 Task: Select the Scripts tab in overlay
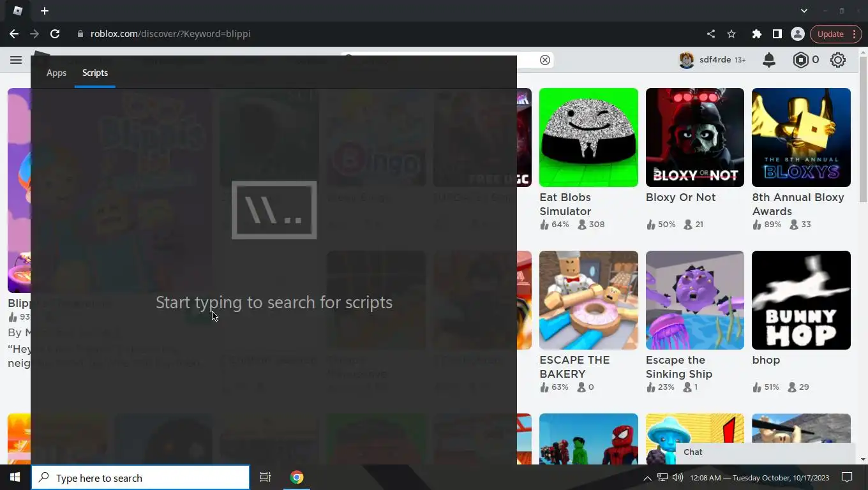click(95, 73)
